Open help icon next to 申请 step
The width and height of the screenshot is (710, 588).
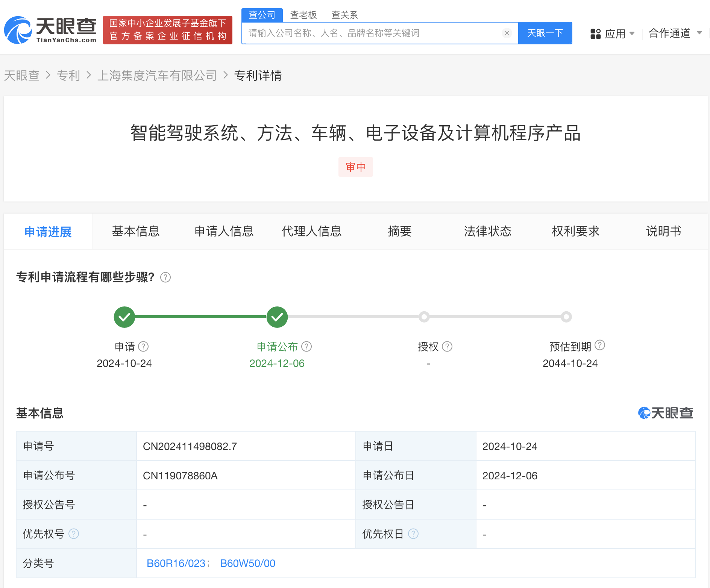point(143,346)
